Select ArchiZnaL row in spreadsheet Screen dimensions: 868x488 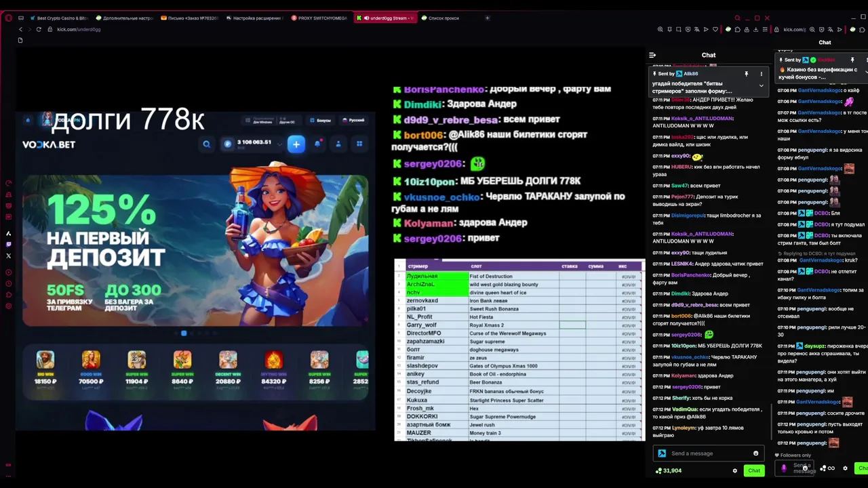437,285
